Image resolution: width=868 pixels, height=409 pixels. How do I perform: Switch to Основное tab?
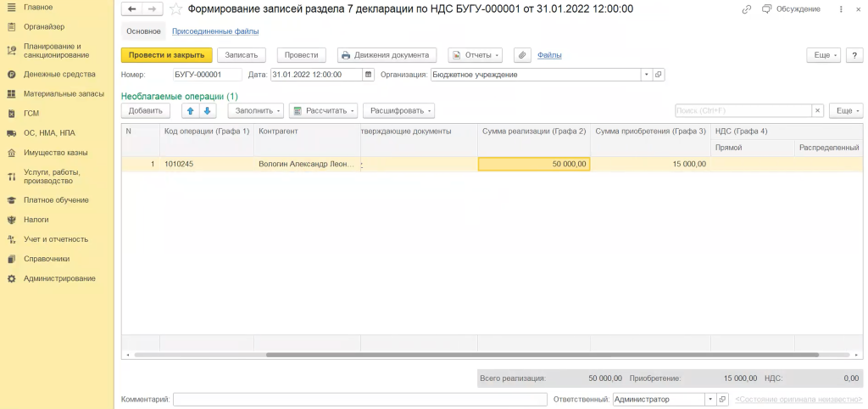(143, 31)
